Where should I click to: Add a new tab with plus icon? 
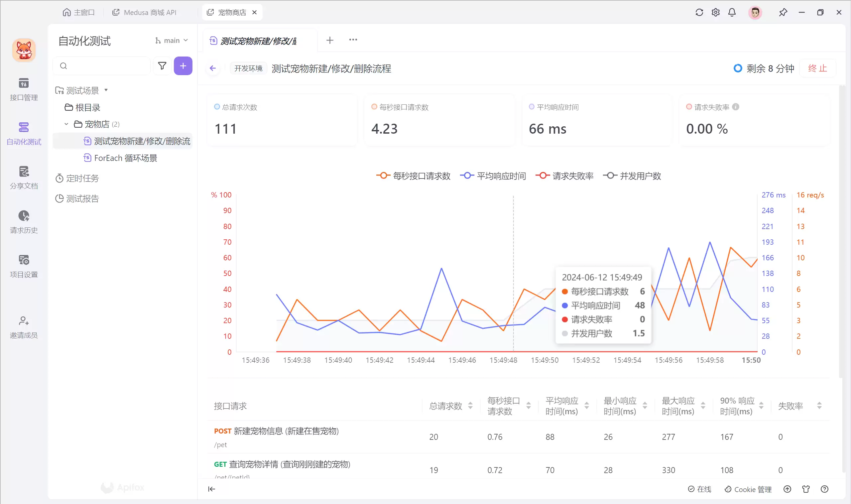(x=330, y=41)
